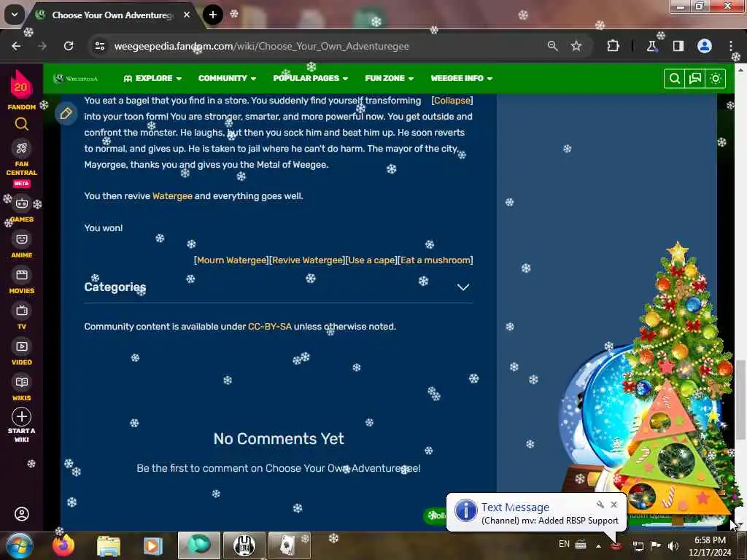Open the Wikis book icon
Screen dimensions: 747x560
tap(21, 382)
